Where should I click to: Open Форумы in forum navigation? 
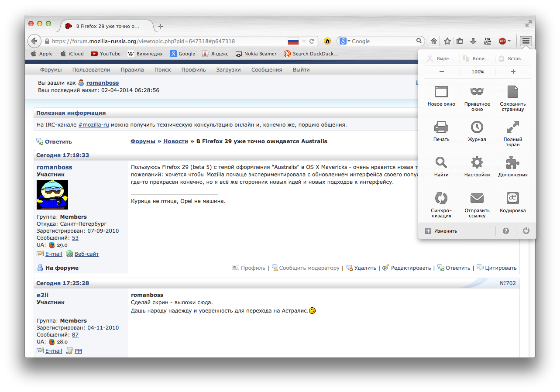[x=51, y=70]
